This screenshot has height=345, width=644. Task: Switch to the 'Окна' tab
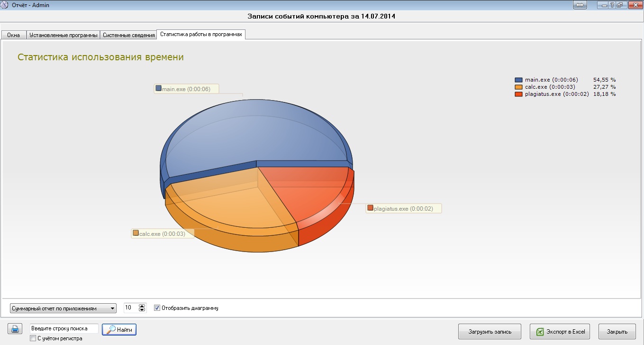pyautogui.click(x=13, y=35)
